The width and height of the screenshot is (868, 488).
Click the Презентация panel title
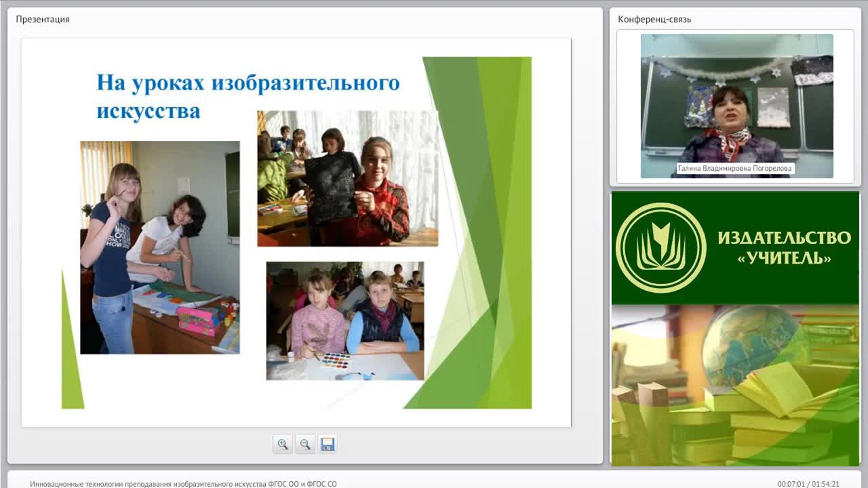coord(43,19)
